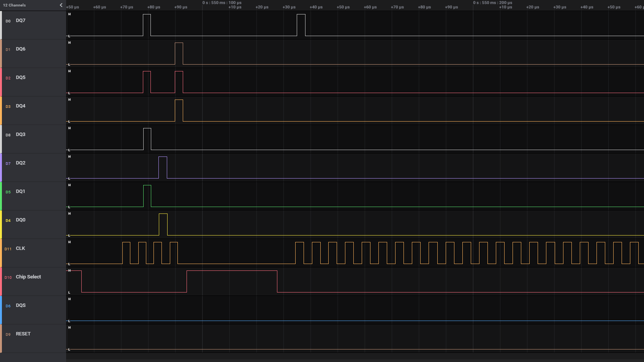The height and width of the screenshot is (362, 644).
Task: Click the D6 identifier beside DQS
Action: pyautogui.click(x=8, y=306)
